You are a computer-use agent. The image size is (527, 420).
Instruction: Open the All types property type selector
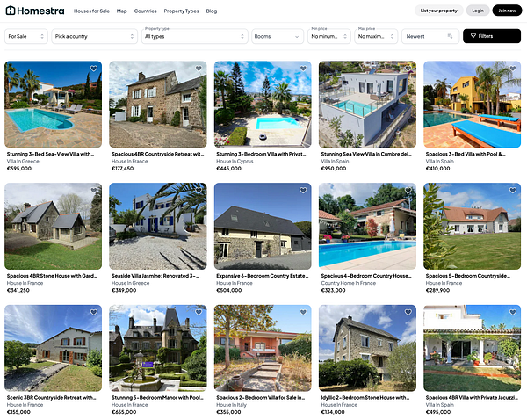195,36
